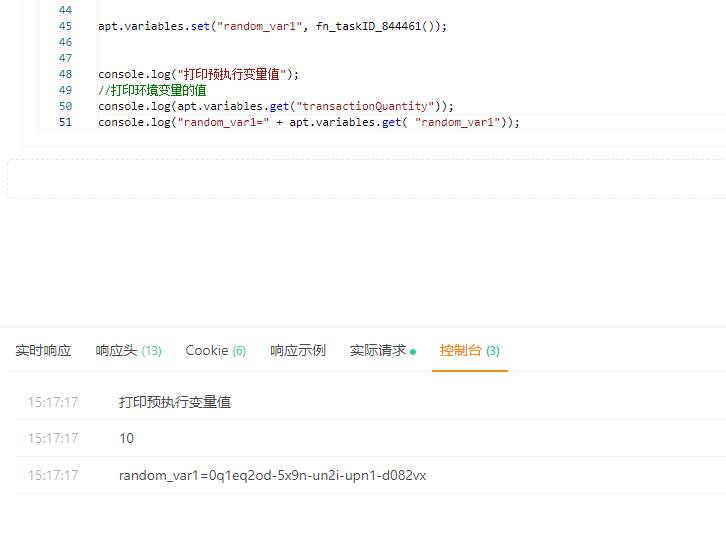726x535 pixels.
Task: Click the timestamp beside 打印预执行变量值
Action: (53, 402)
